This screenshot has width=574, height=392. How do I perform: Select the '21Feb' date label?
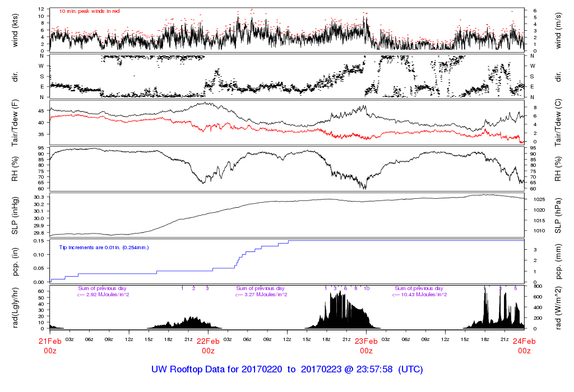pos(50,341)
